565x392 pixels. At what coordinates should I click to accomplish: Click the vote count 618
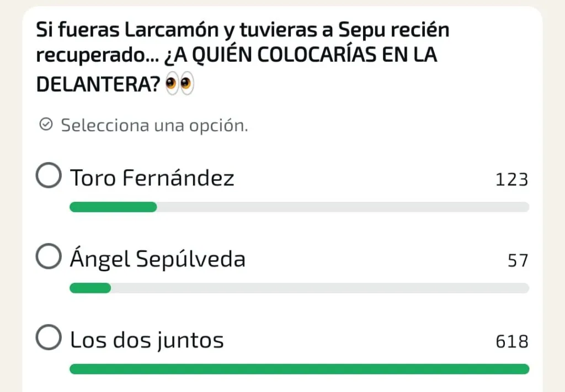click(x=511, y=341)
